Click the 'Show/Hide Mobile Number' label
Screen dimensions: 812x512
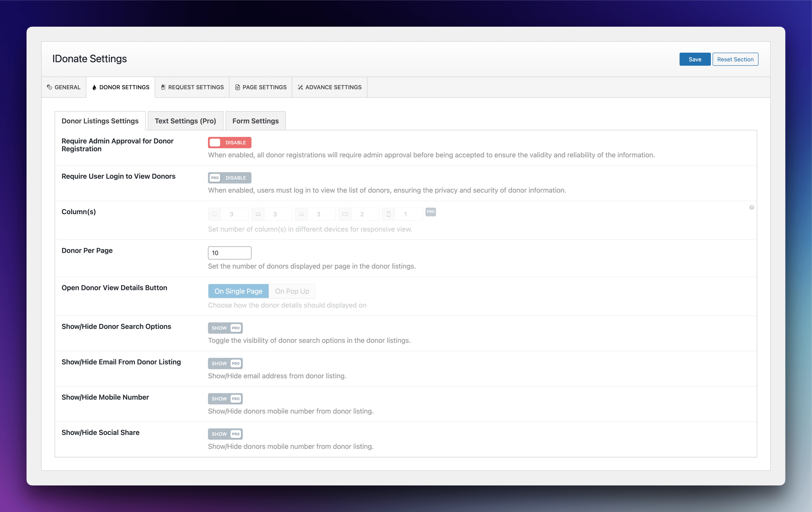105,397
